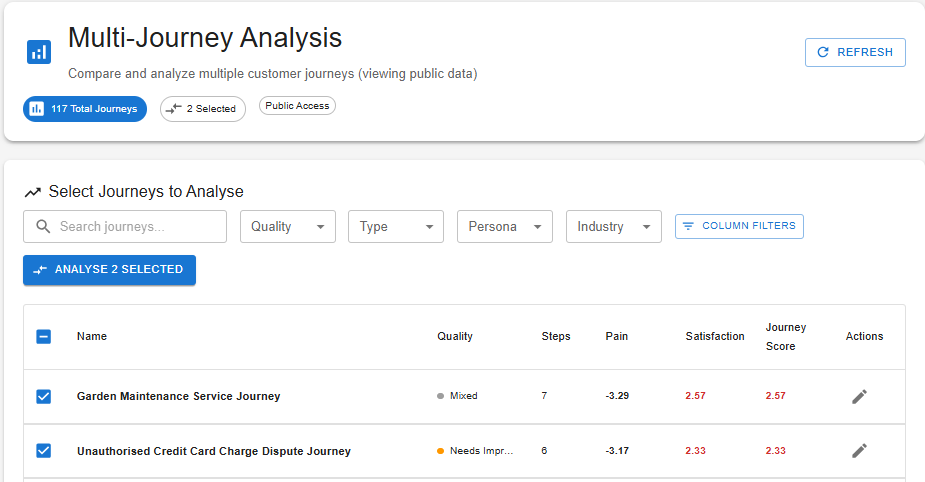Uncheck Garden Maintenance Service Journey checkbox
Screen dimensions: 925x482
[43, 396]
